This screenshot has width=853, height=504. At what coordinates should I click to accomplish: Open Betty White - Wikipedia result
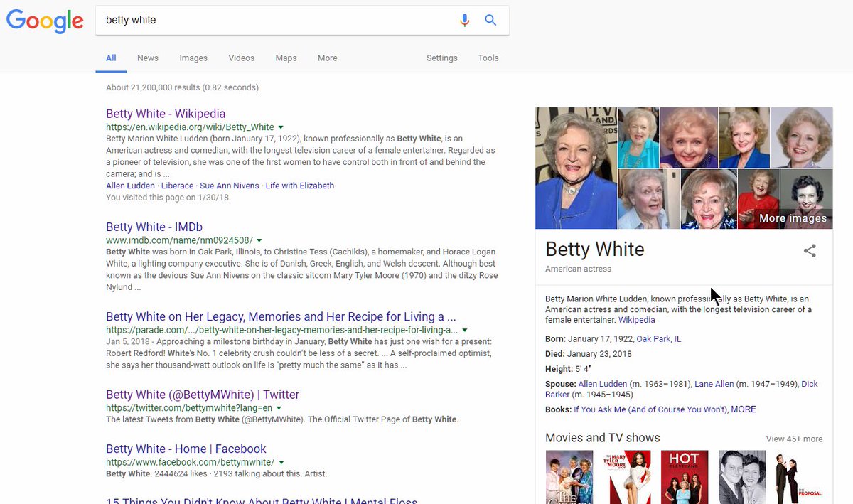pyautogui.click(x=166, y=114)
